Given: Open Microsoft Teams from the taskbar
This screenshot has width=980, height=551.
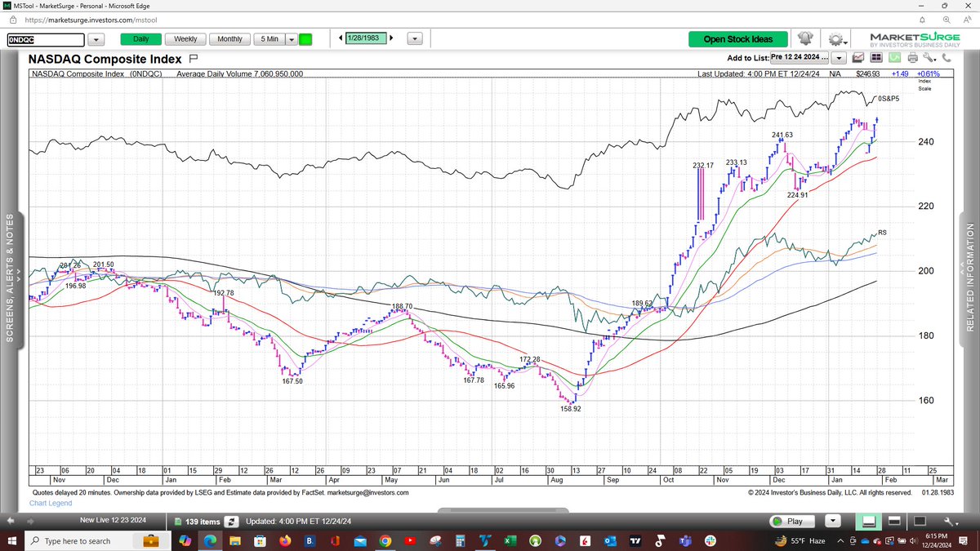Looking at the screenshot, I should click(x=684, y=540).
